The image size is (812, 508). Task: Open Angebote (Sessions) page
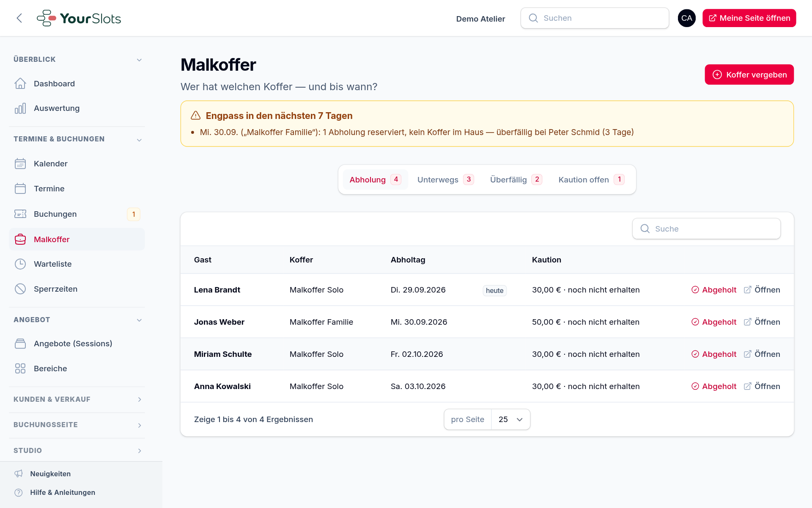coord(77,344)
